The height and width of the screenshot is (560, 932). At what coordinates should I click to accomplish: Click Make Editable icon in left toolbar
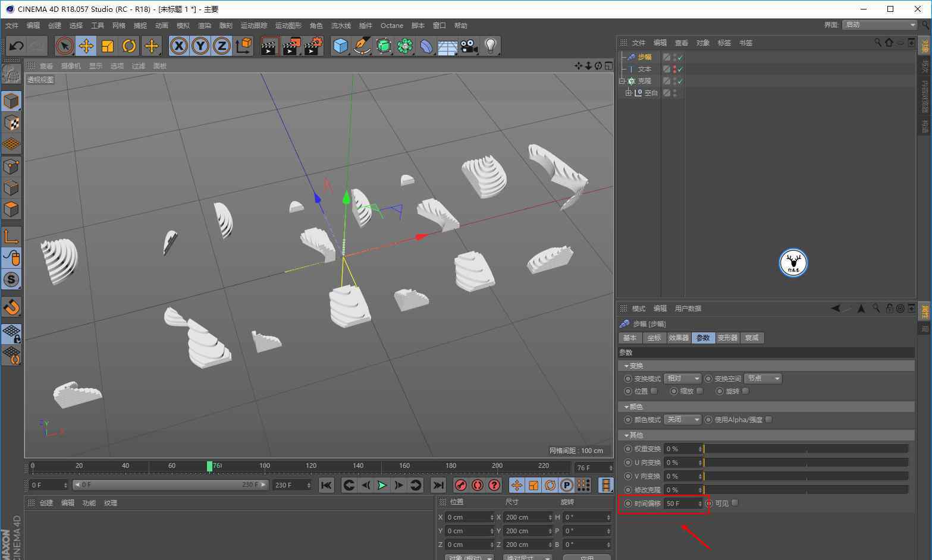point(11,73)
